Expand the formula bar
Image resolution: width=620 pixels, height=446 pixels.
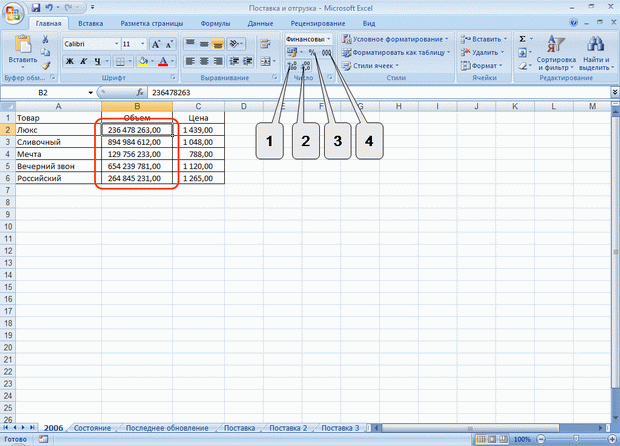tap(615, 92)
